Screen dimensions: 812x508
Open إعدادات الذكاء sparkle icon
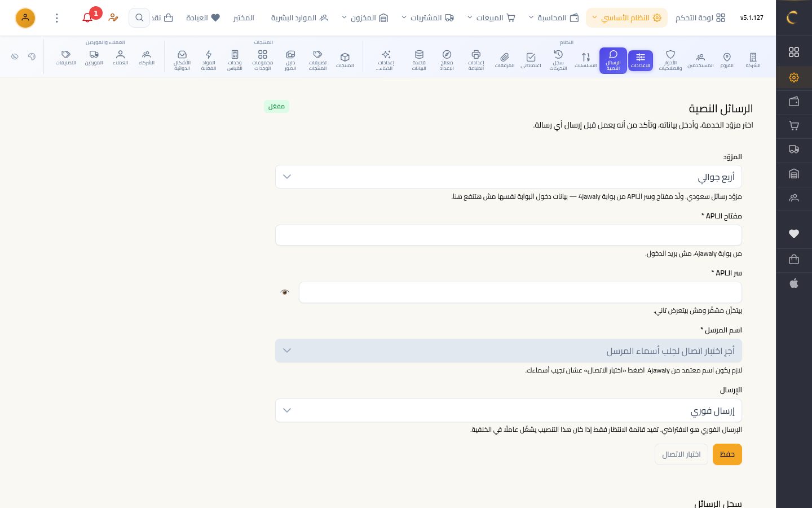pos(386,60)
